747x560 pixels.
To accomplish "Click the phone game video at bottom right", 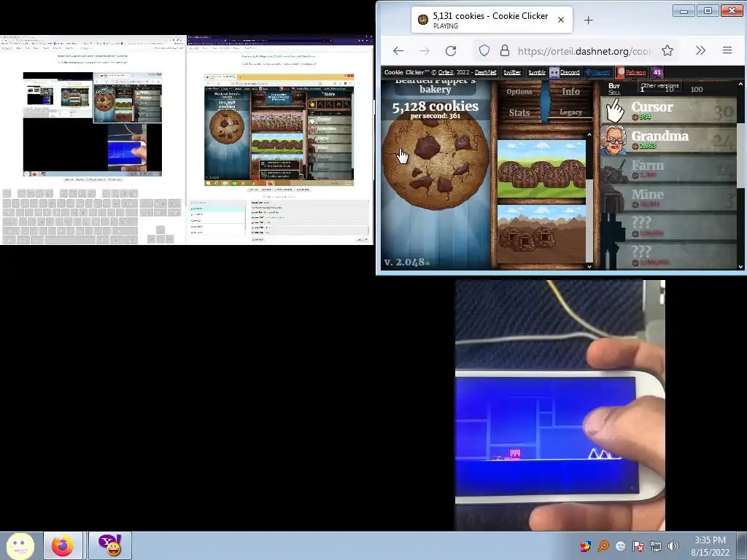I will tap(560, 405).
